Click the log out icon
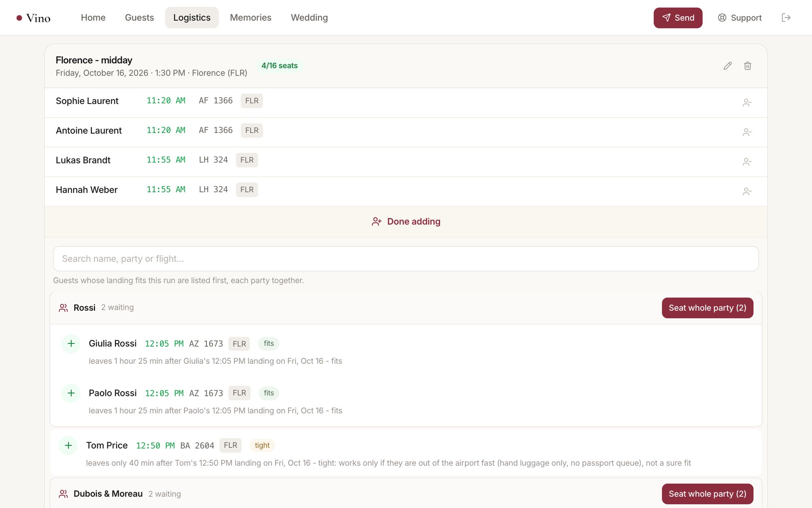Screen dimensions: 812x508 (786, 18)
